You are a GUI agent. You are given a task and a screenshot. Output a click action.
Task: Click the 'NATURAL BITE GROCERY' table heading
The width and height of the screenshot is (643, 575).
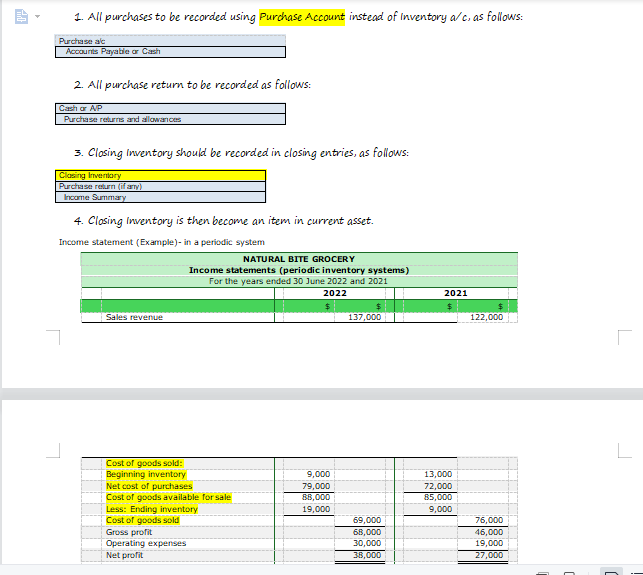click(299, 259)
